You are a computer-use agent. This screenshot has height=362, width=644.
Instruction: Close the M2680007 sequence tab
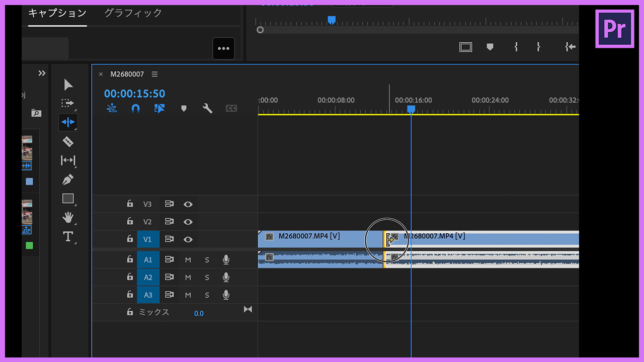coord(101,74)
